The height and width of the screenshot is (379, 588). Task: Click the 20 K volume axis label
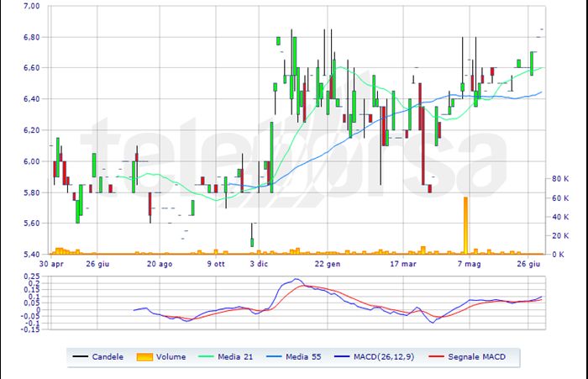click(x=560, y=235)
